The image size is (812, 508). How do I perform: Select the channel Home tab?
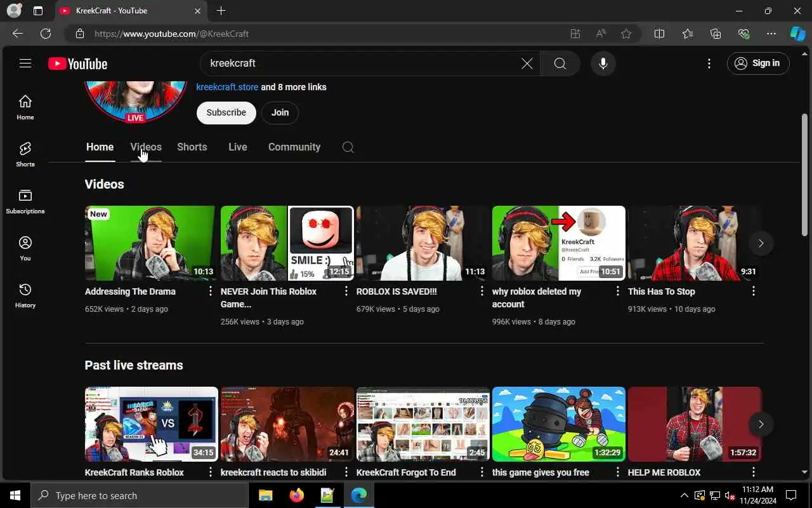pos(100,147)
